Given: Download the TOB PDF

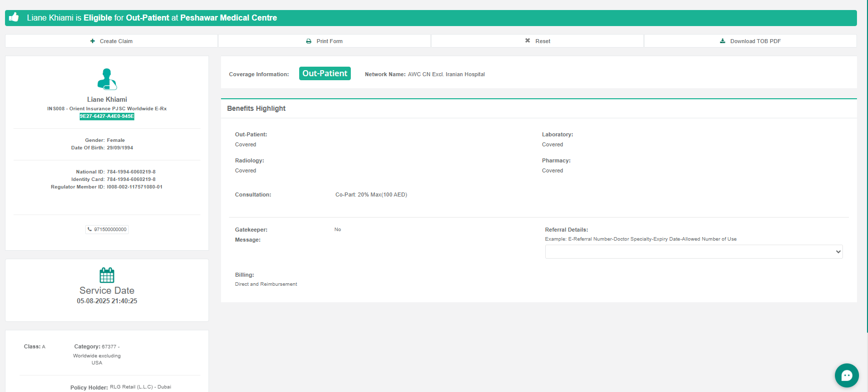Looking at the screenshot, I should [x=750, y=41].
